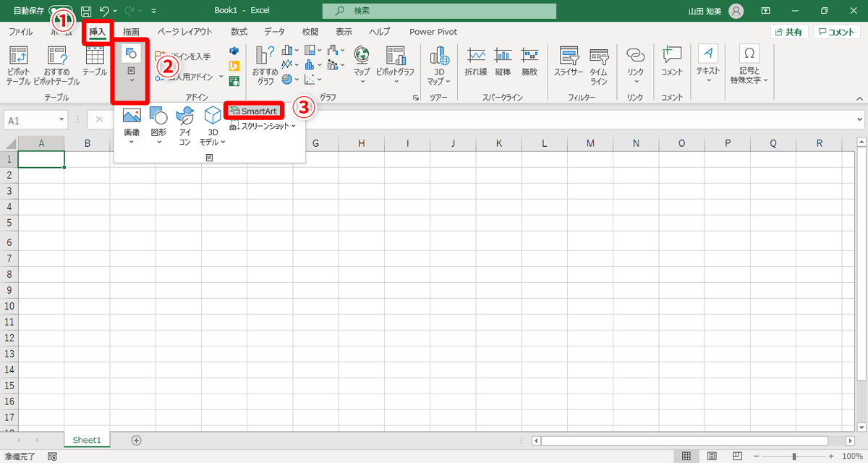
Task: Insert a PivotTable (ピボットテーブル)
Action: (18, 65)
